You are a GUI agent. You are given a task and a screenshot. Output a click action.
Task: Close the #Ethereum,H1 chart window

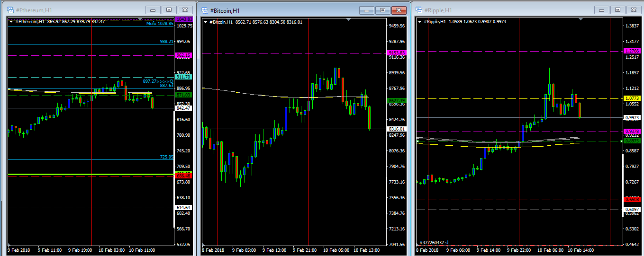(185, 9)
